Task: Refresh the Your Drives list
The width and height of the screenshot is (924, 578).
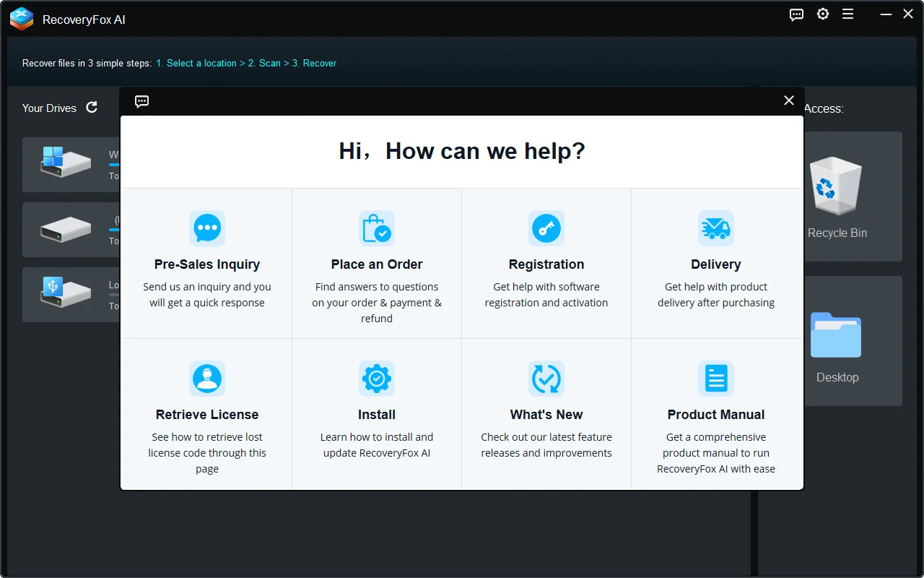Action: coord(92,107)
